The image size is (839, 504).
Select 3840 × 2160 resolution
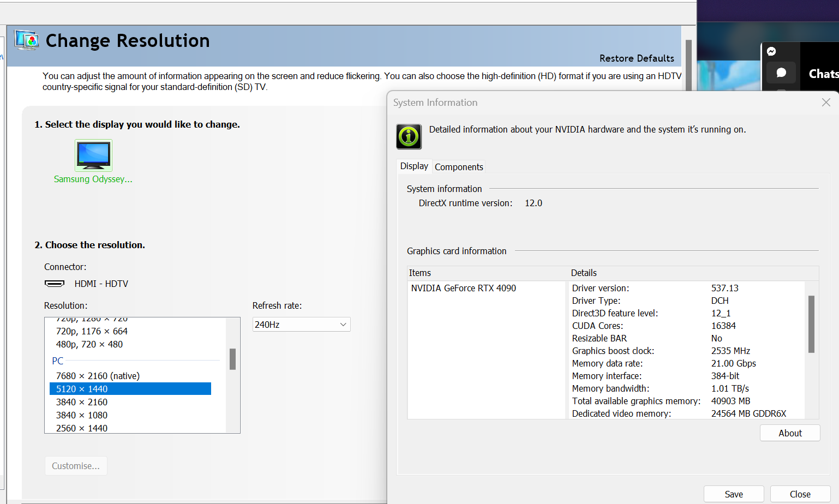coord(130,402)
